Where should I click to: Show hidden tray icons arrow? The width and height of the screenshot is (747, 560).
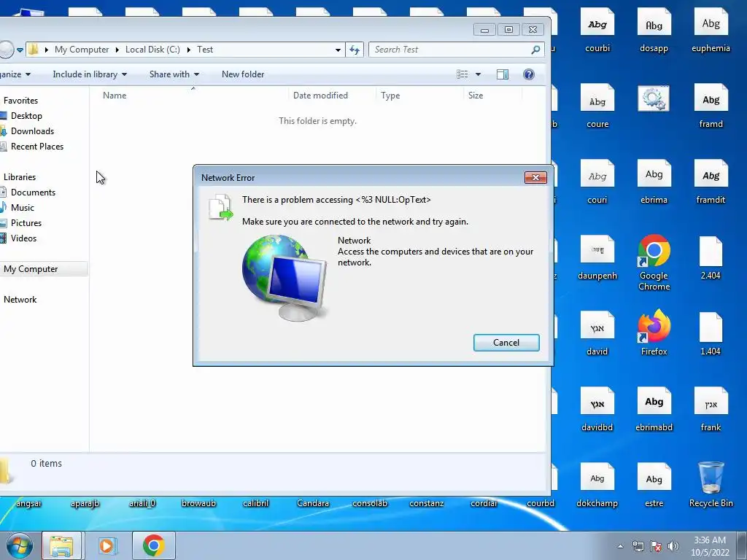[620, 546]
